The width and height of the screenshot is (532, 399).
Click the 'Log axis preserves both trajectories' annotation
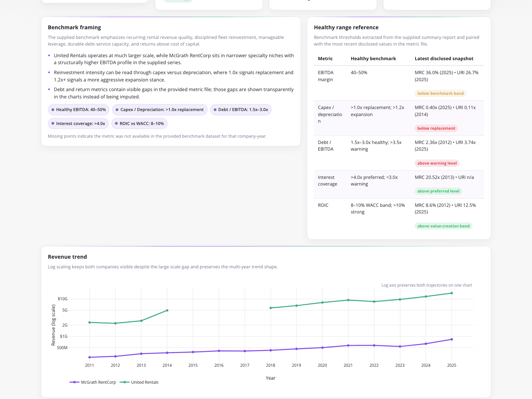(x=427, y=285)
